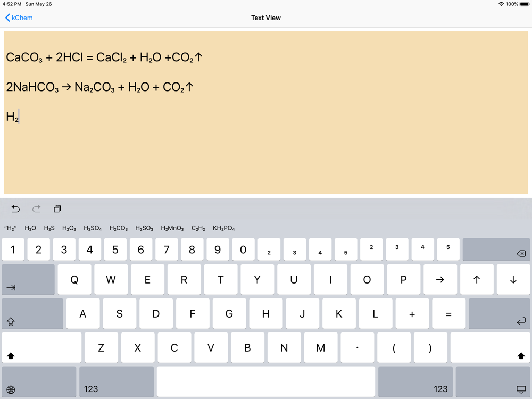Tap the clipboard paste icon
The width and height of the screenshot is (532, 399).
click(x=57, y=209)
